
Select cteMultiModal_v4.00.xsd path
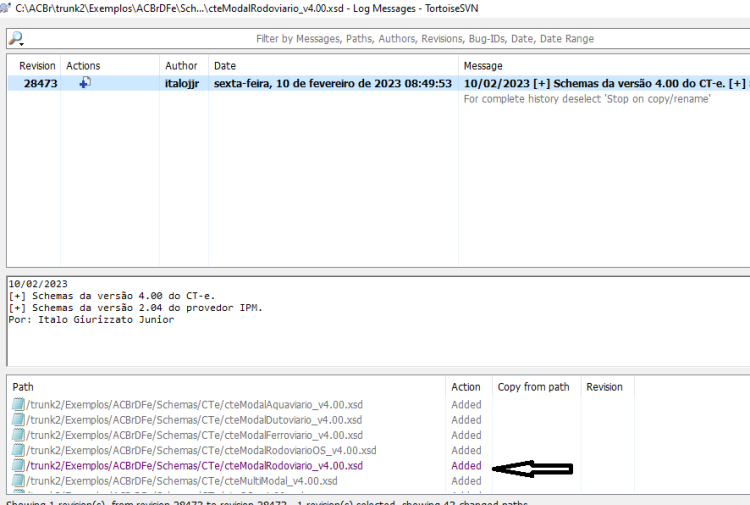pyautogui.click(x=182, y=481)
